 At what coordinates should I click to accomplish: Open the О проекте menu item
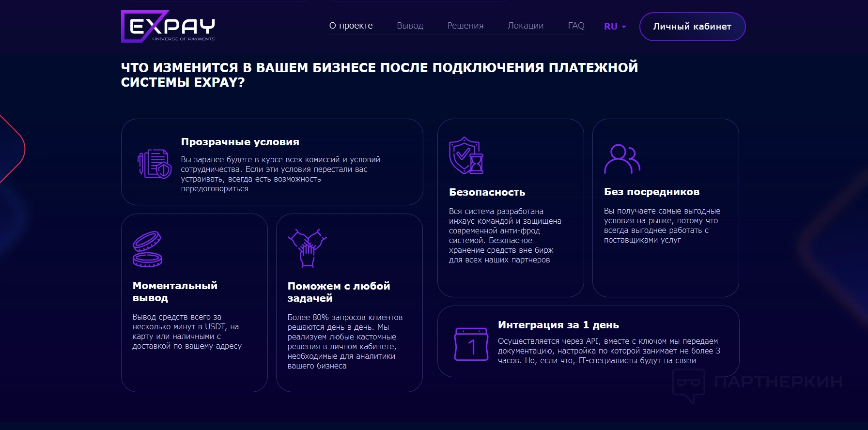point(351,26)
